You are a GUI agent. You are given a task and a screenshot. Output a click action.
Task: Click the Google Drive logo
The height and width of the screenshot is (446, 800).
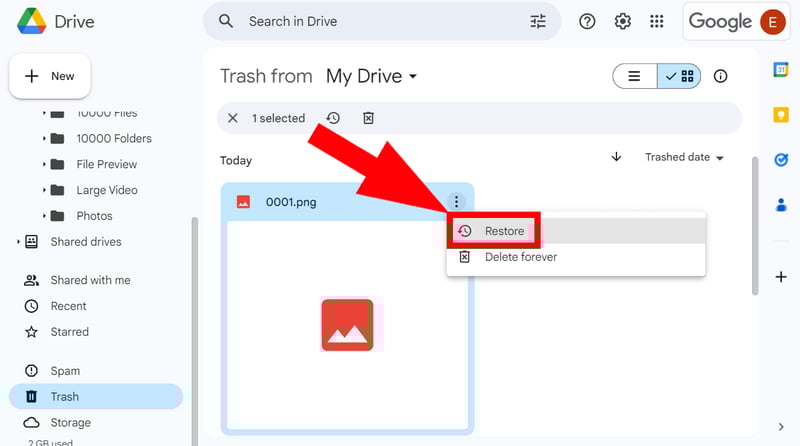[x=32, y=21]
